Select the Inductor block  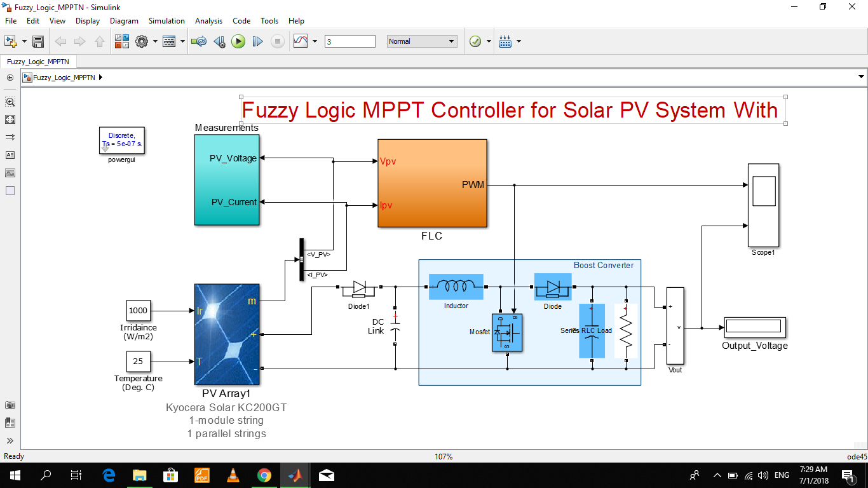[456, 287]
